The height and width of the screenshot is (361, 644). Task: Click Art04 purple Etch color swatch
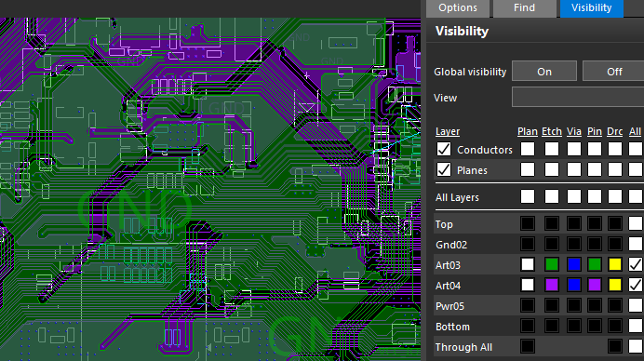pyautogui.click(x=552, y=285)
